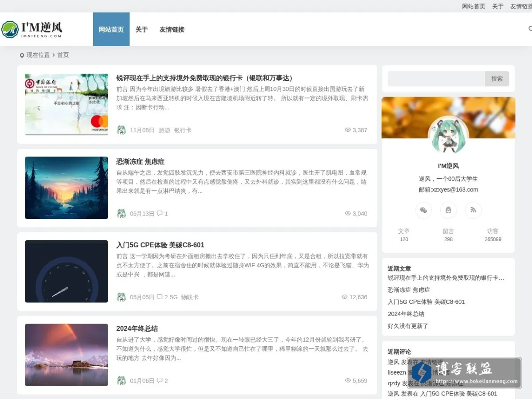Screen dimensions: 532x399
Task: Click the 5G tag on the CPE post
Action: [173, 297]
